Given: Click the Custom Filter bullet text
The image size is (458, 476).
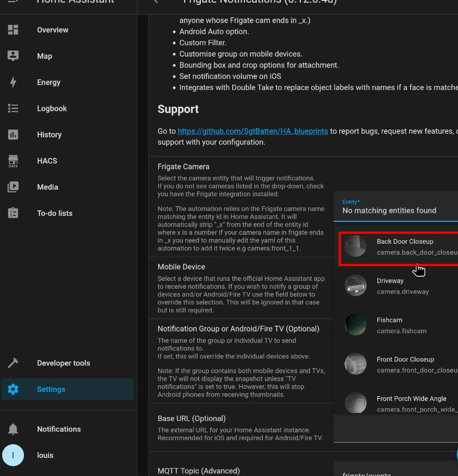Looking at the screenshot, I should [202, 43].
